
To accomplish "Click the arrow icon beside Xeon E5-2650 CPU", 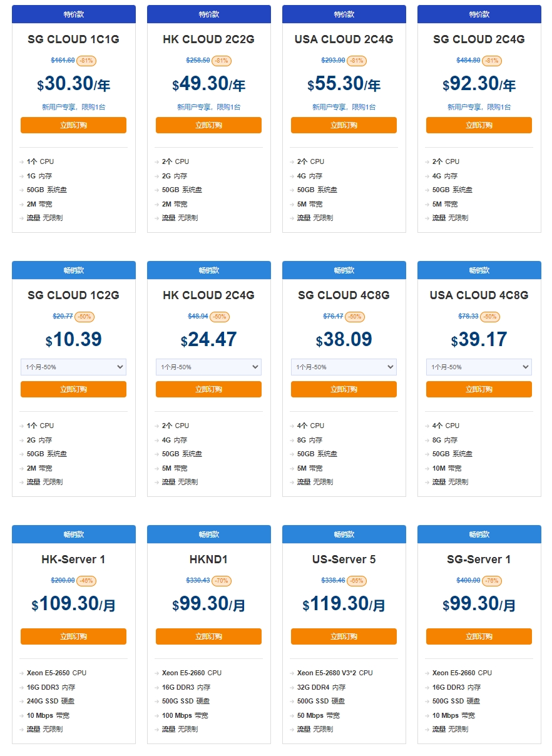I will pyautogui.click(x=22, y=673).
